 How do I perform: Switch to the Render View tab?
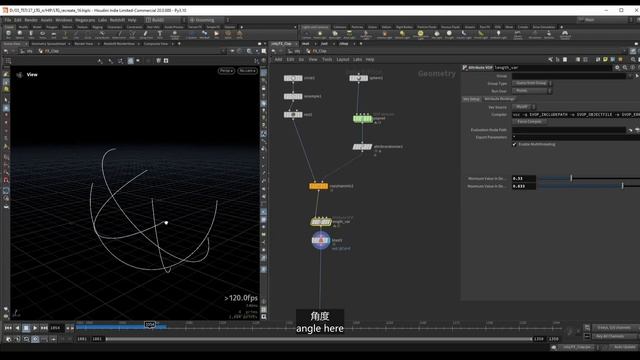click(x=84, y=44)
